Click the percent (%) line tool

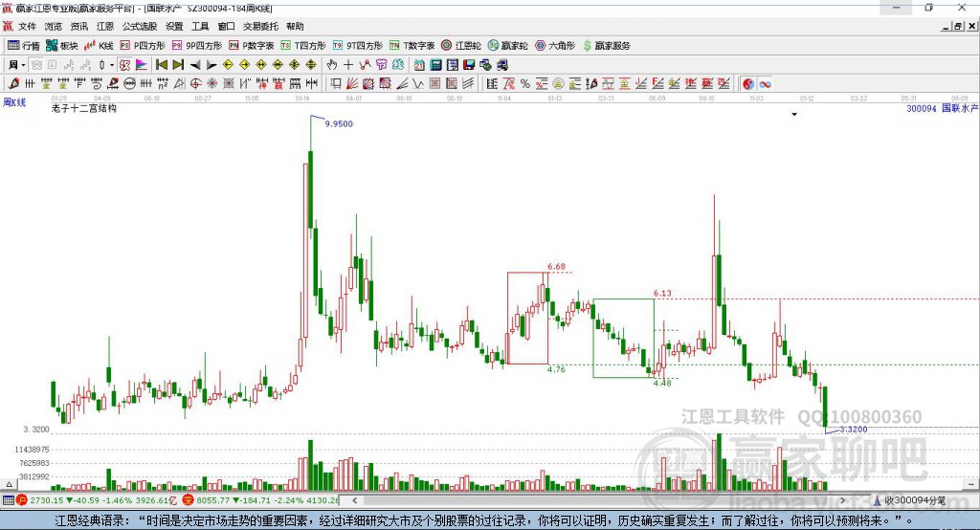point(525,83)
